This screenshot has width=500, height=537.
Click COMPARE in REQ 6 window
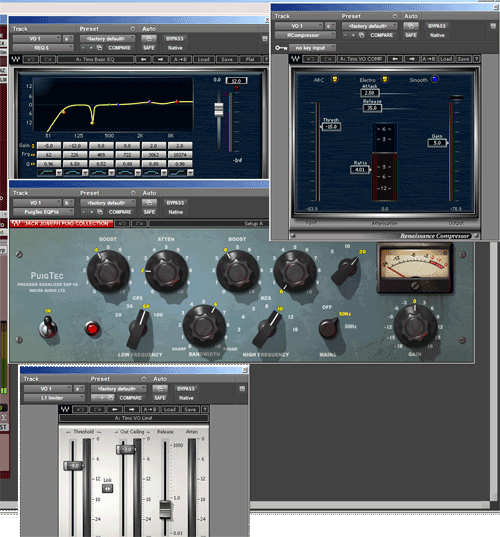[120, 48]
